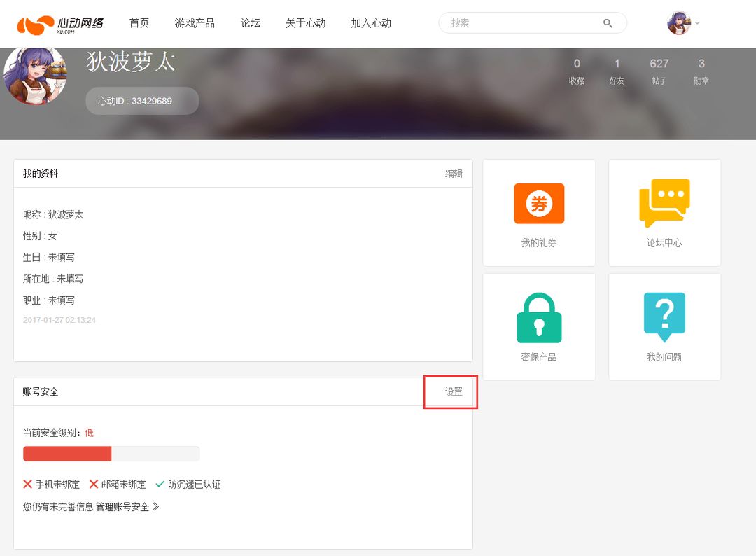The image size is (756, 556).
Task: Open 论坛 menu item
Action: point(250,22)
